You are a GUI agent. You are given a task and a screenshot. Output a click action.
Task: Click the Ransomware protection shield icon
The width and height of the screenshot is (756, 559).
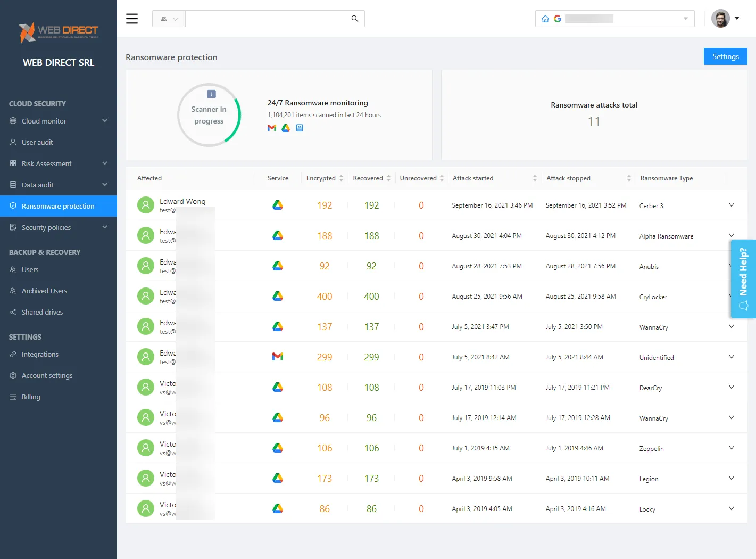click(x=13, y=206)
